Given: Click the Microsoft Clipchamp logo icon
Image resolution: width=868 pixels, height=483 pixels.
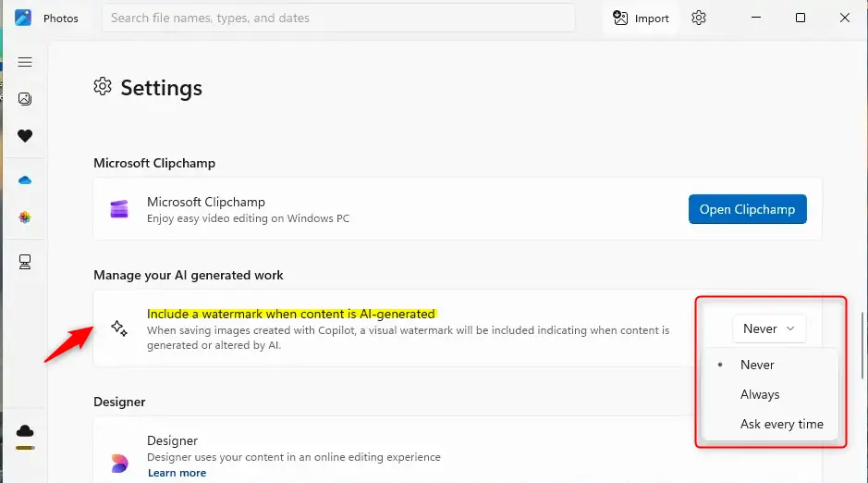Looking at the screenshot, I should [x=119, y=209].
